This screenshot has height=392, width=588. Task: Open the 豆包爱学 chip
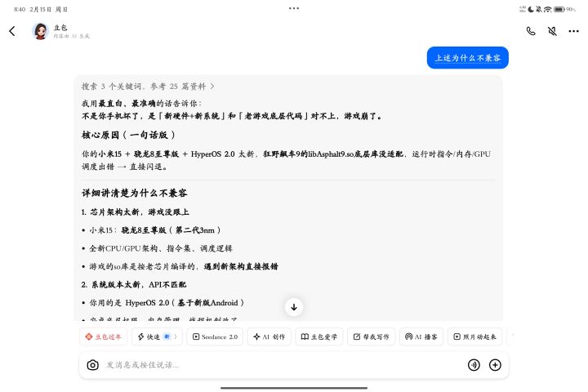tap(319, 336)
